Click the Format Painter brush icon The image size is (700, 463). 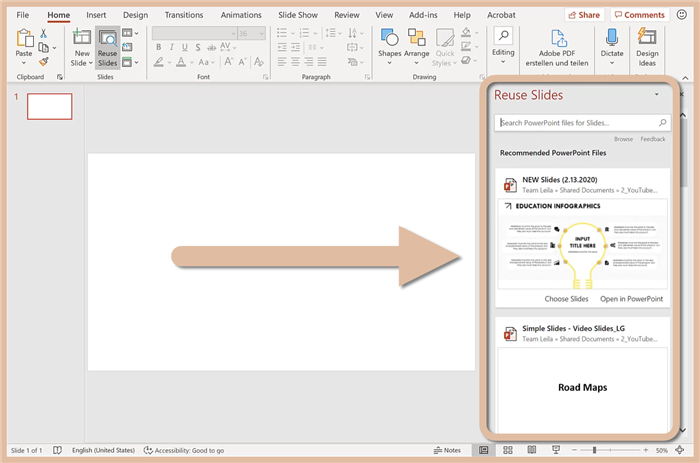[44, 62]
